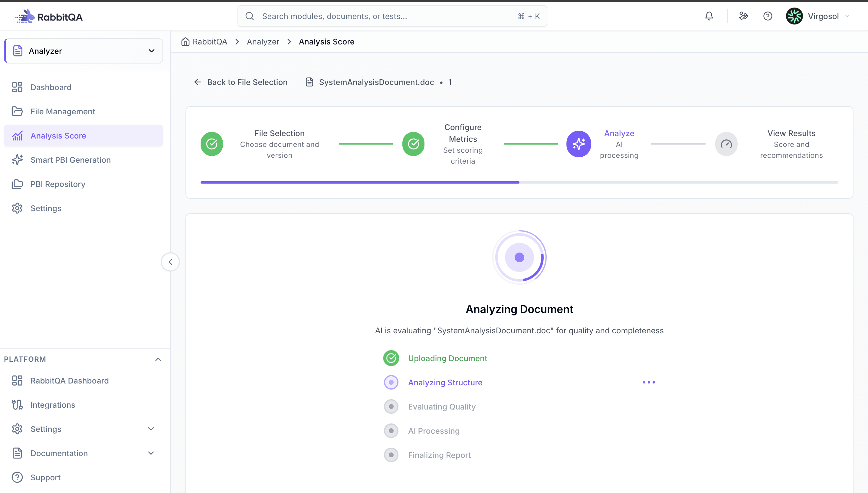
Task: Click the RabbitQA logo
Action: 49,16
